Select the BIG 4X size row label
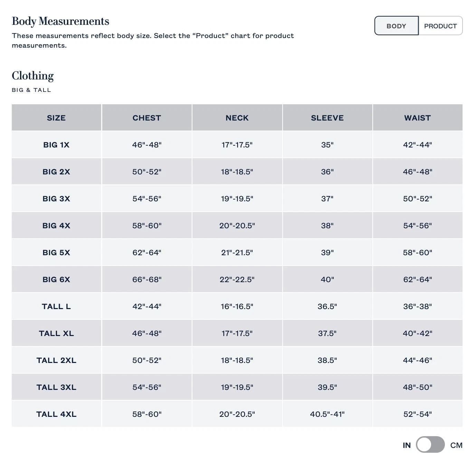Image resolution: width=476 pixels, height=460 pixels. point(56,226)
